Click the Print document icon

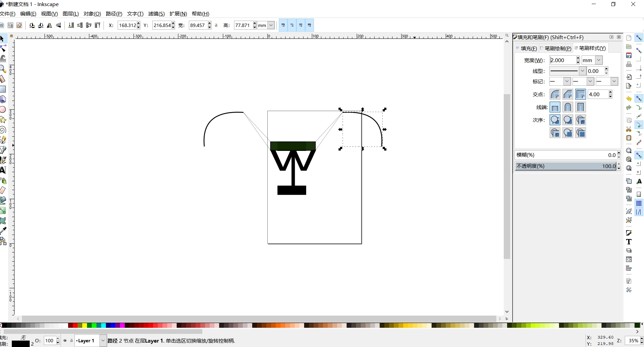(629, 64)
